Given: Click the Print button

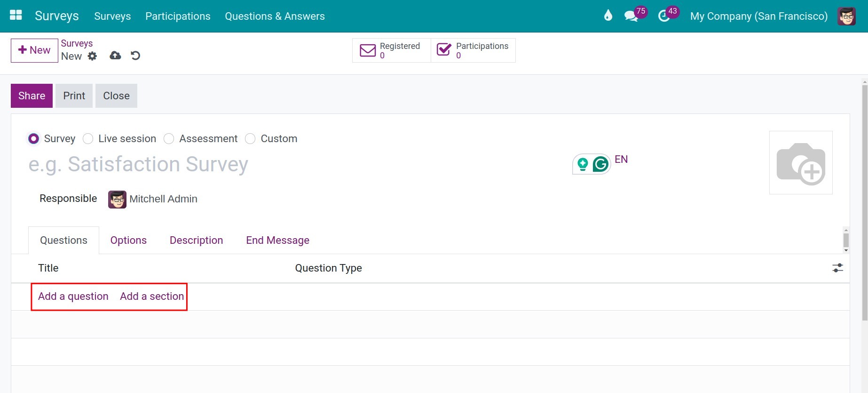Looking at the screenshot, I should [x=74, y=96].
